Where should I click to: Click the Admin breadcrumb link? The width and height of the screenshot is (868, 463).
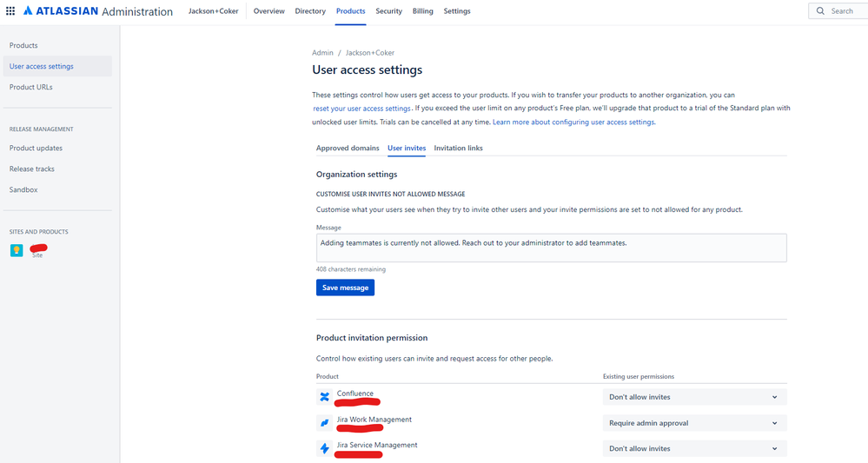(x=322, y=52)
